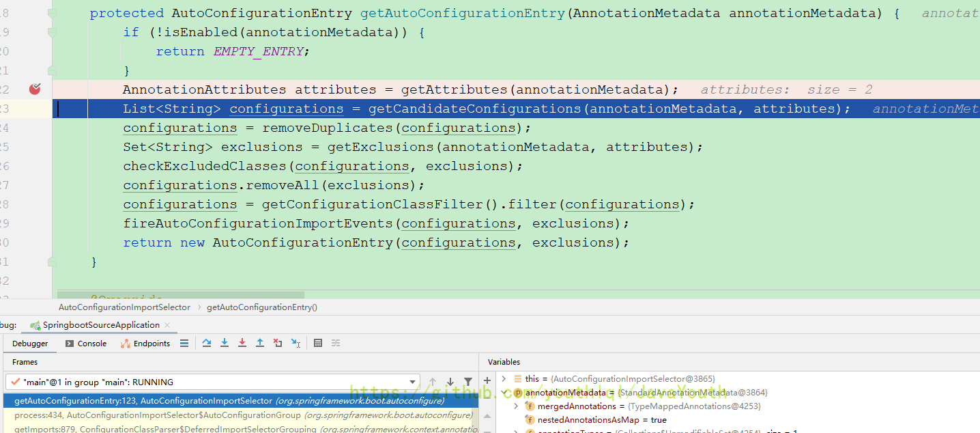Click the frames filter funnel icon
Viewport: 980px width, 433px height.
[468, 382]
